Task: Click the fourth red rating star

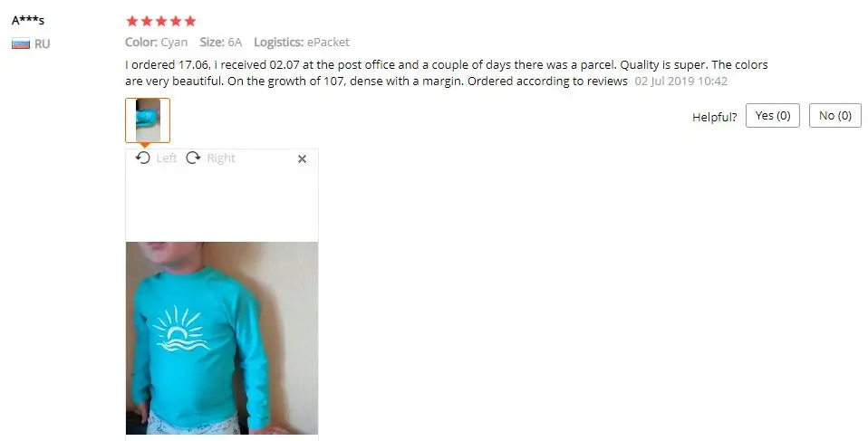Action: coord(176,21)
